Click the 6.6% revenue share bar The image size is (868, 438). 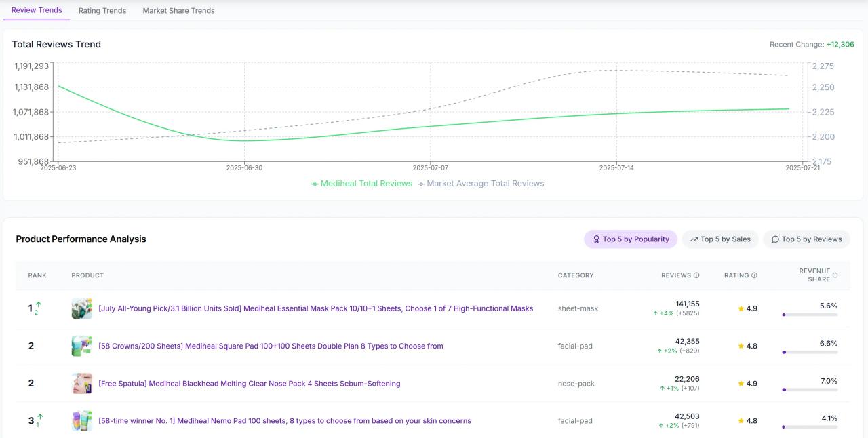pyautogui.click(x=810, y=352)
